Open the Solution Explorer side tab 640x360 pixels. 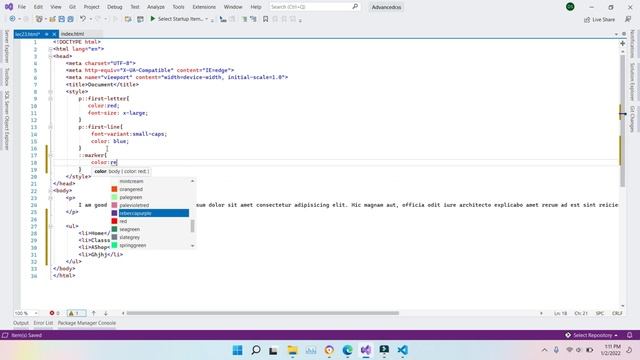(x=632, y=81)
